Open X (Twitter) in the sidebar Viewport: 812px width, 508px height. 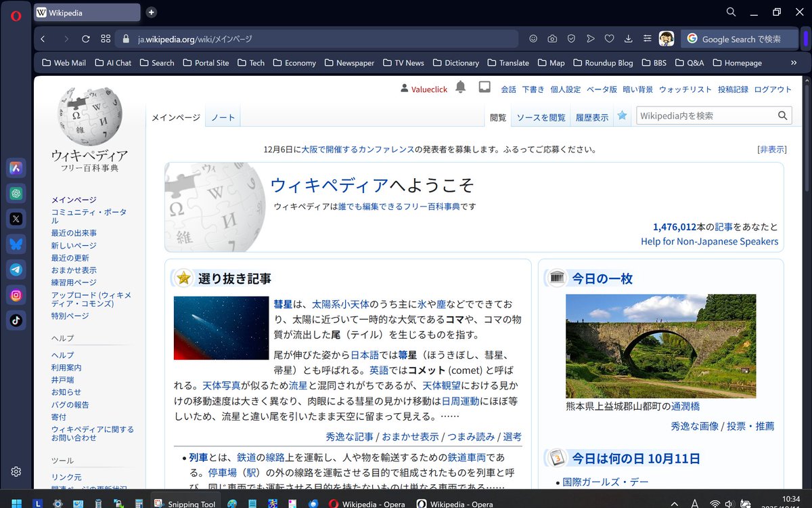coord(16,219)
